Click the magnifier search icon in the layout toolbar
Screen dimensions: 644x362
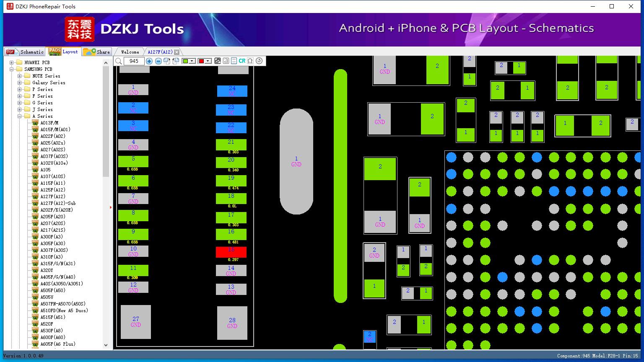click(119, 61)
